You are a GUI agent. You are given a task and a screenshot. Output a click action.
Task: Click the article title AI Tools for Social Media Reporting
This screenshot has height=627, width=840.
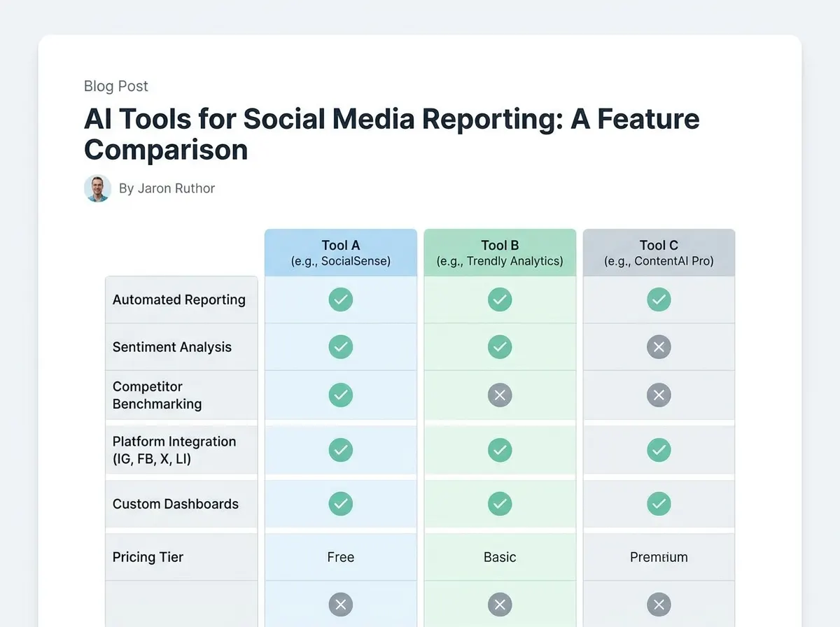392,134
